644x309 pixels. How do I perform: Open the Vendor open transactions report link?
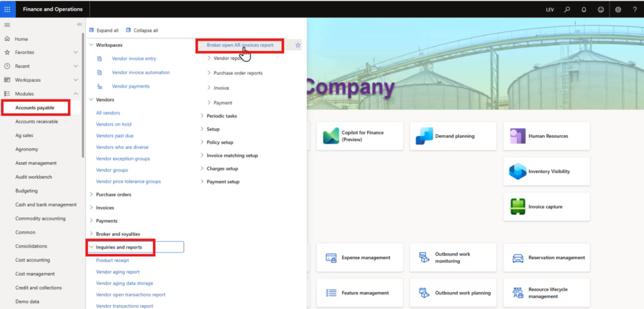(x=131, y=295)
